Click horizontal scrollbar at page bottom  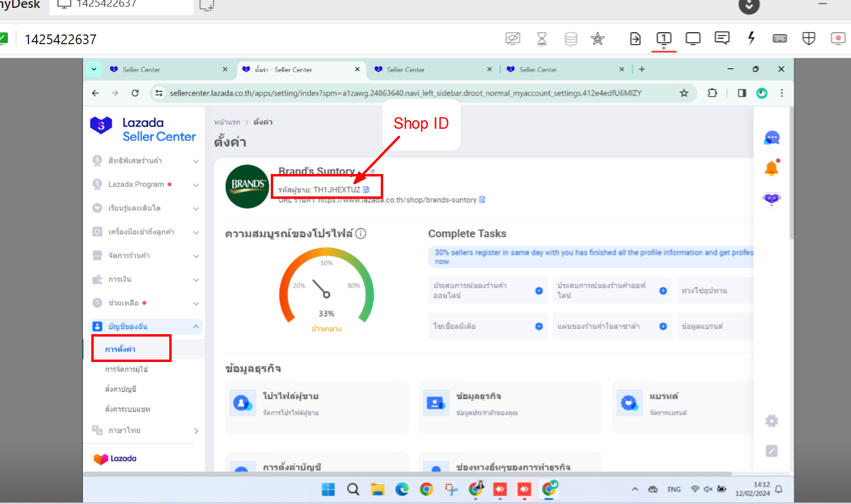[x=407, y=474]
